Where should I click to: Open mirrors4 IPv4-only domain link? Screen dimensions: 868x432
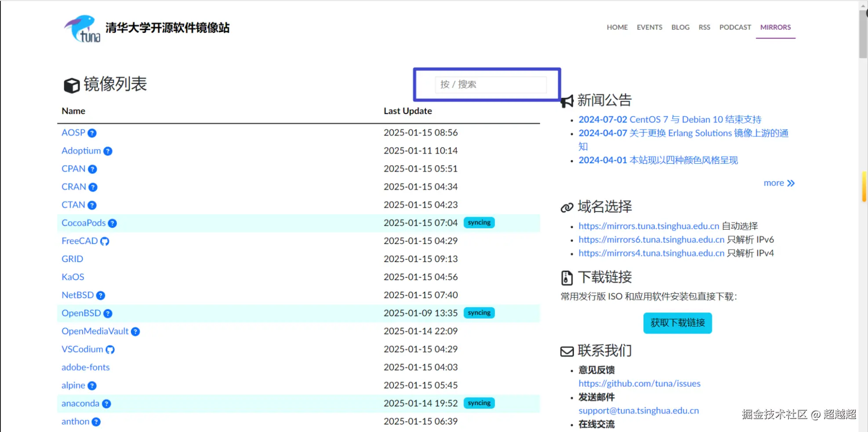[651, 253]
